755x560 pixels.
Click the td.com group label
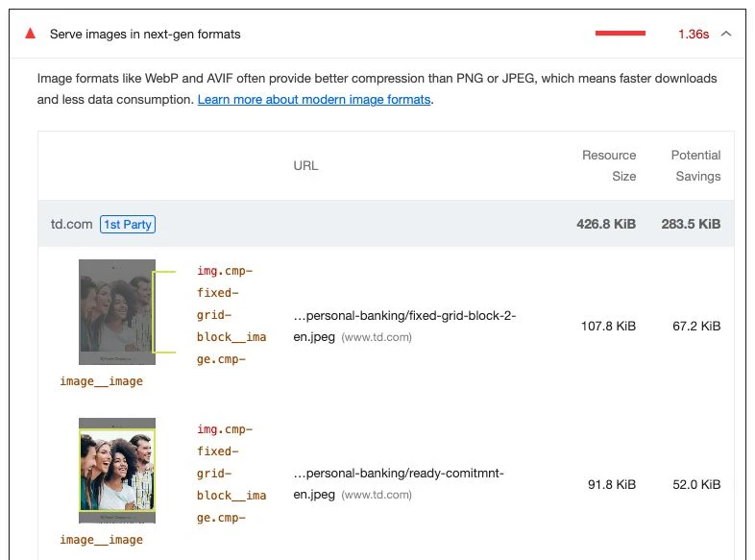[x=71, y=224]
